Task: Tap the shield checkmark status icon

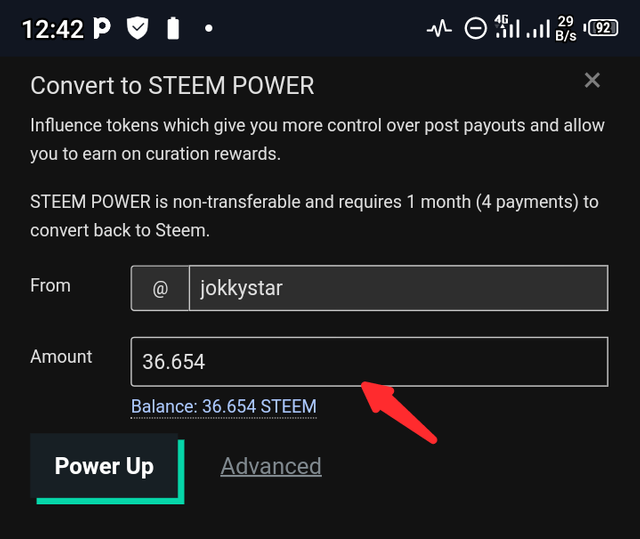Action: (x=137, y=28)
